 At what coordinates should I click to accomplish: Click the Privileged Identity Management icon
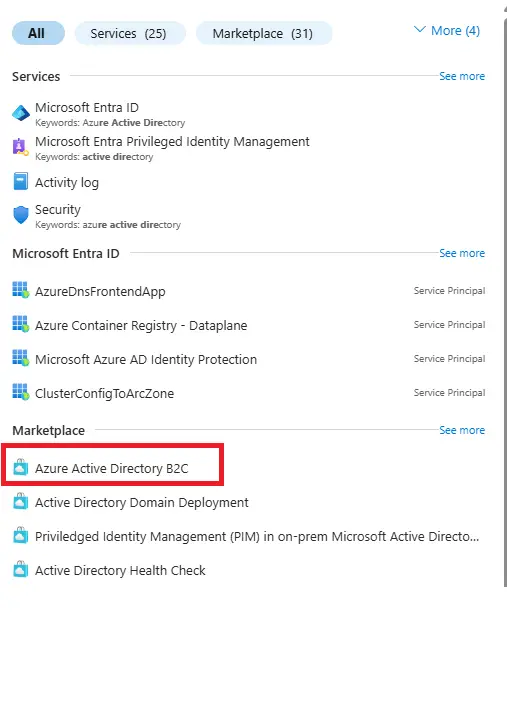(20, 147)
